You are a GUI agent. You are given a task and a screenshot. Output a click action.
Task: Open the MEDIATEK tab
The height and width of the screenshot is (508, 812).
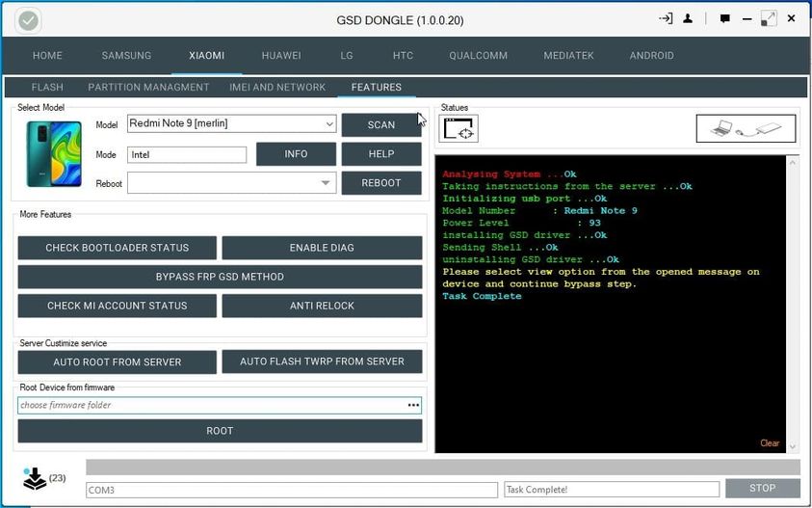click(568, 56)
